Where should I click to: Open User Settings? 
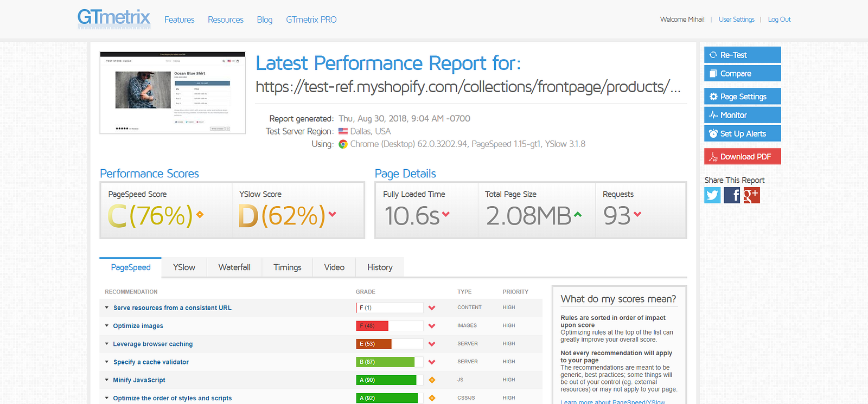(x=737, y=20)
